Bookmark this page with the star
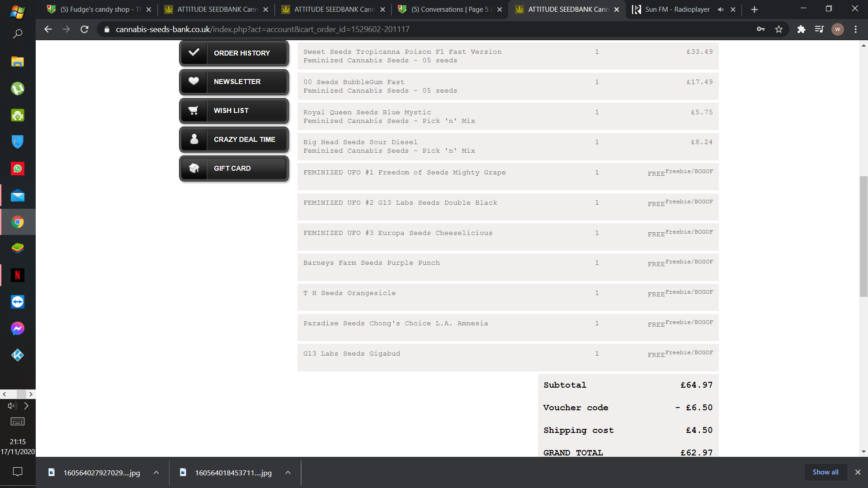This screenshot has height=488, width=868. point(779,29)
